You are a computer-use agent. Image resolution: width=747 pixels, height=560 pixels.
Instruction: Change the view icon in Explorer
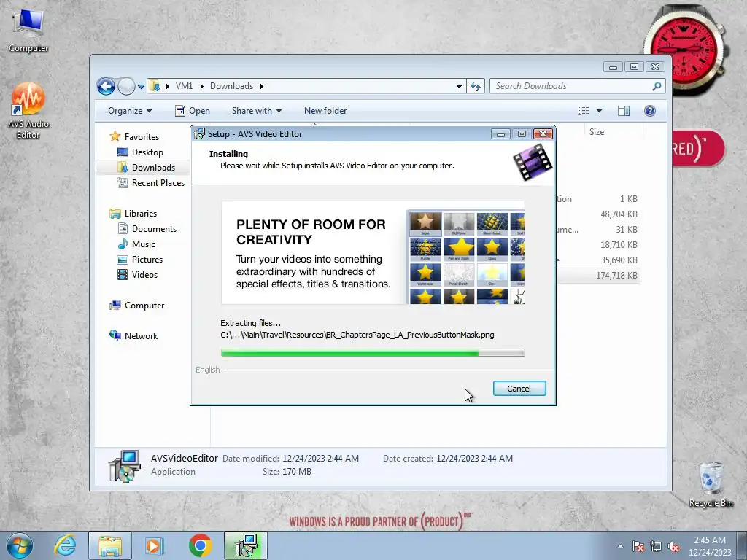583,111
